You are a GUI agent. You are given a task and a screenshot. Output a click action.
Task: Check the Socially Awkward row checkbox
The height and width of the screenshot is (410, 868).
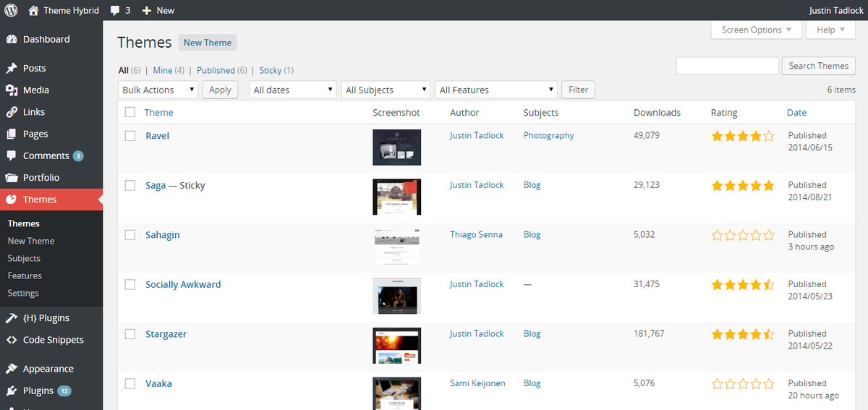coord(130,284)
